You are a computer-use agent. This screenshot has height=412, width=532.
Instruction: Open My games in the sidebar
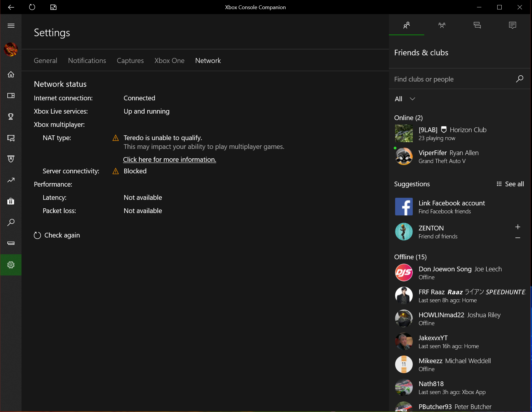[x=11, y=96]
